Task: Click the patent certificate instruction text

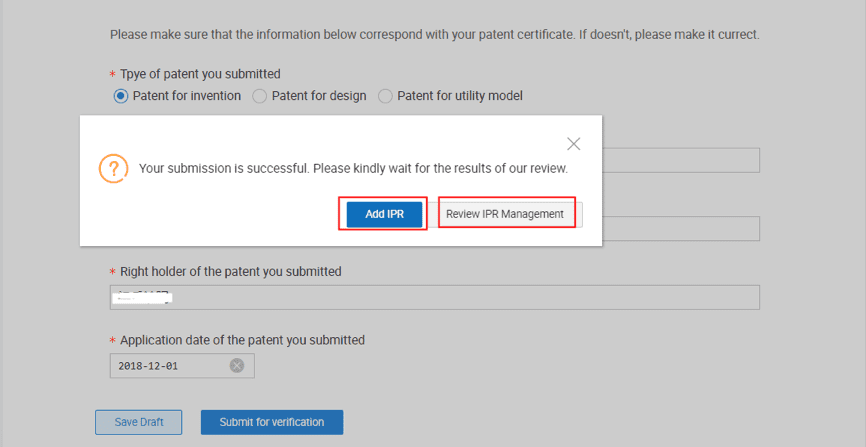Action: (434, 34)
